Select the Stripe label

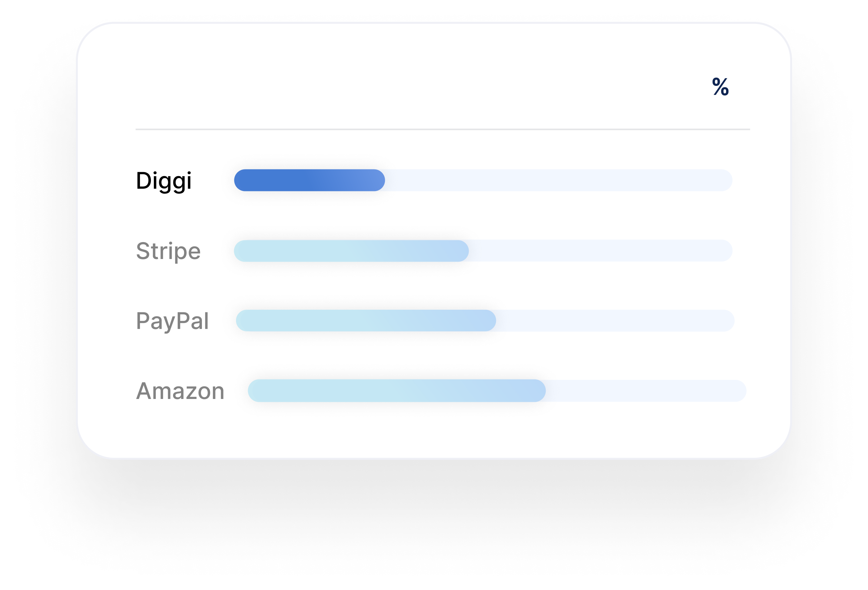[x=168, y=251]
